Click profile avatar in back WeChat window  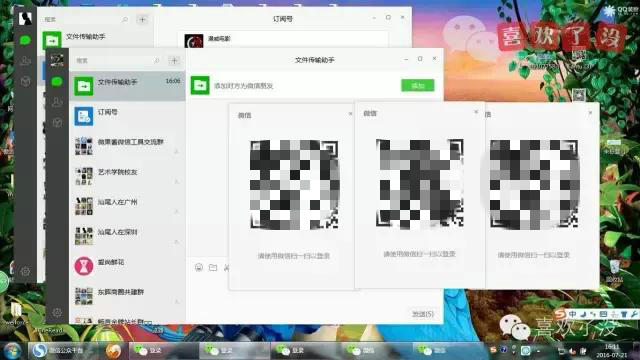(25, 18)
